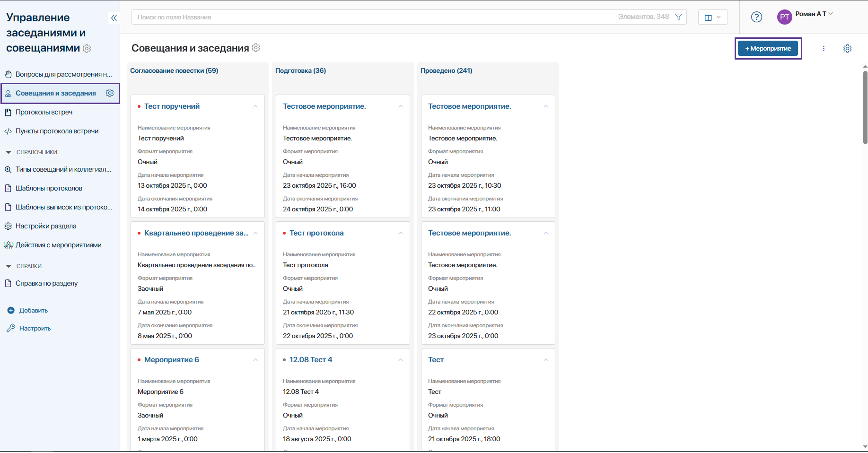Open Шаблоны протоколов in sidebar
Image resolution: width=868 pixels, height=453 pixels.
49,188
